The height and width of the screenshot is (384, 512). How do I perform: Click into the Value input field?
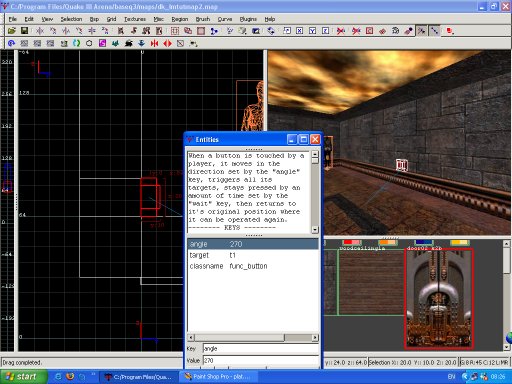tap(261, 360)
